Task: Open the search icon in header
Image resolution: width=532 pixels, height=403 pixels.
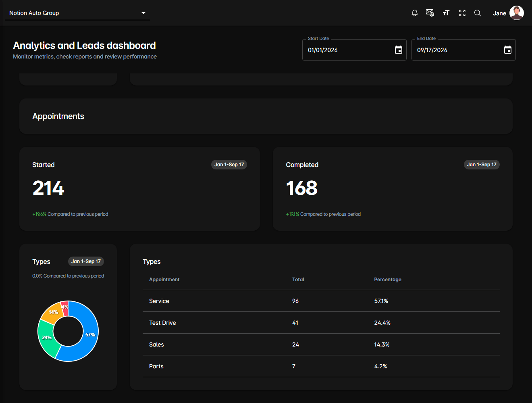Action: click(478, 13)
